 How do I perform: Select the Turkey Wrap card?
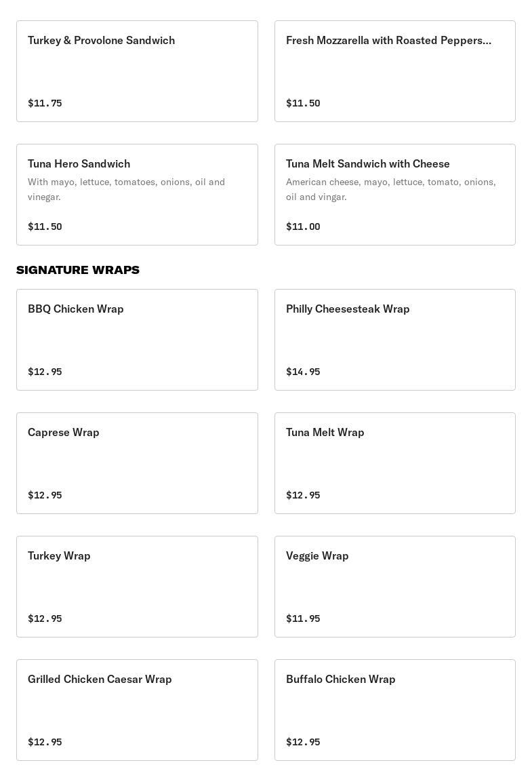[137, 587]
